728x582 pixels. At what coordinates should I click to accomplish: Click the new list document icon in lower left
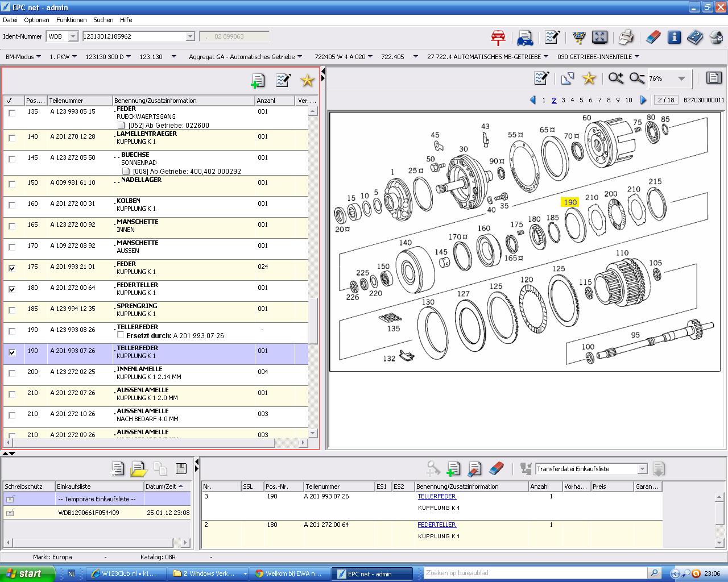[x=118, y=468]
